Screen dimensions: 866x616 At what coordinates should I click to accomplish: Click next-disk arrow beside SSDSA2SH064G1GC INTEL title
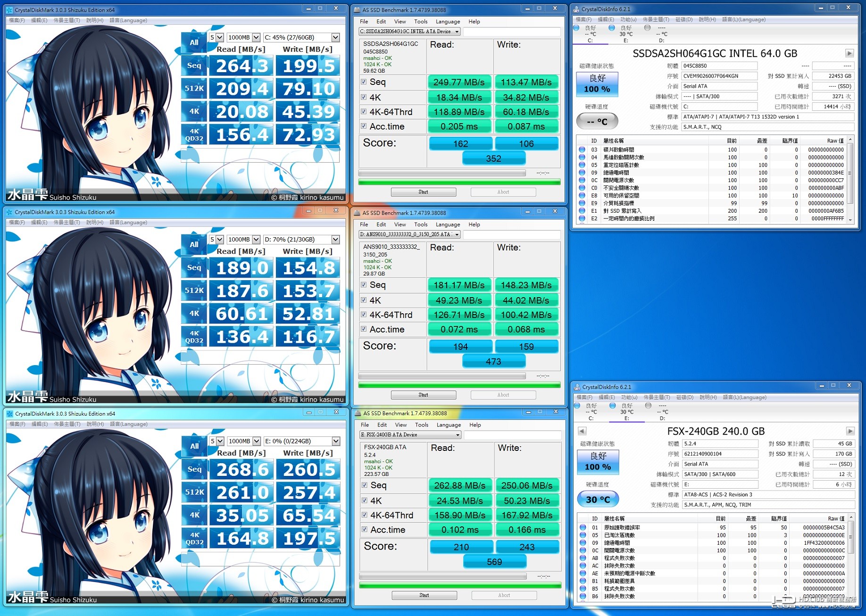(x=849, y=53)
